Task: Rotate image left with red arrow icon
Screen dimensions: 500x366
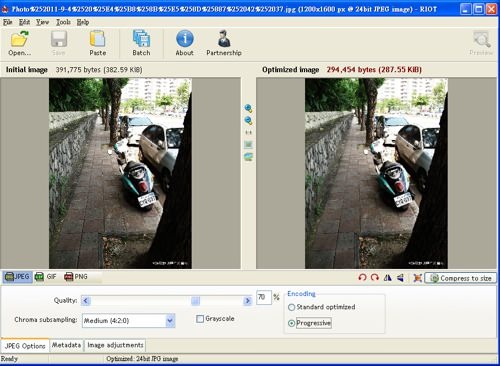Action: (x=362, y=277)
